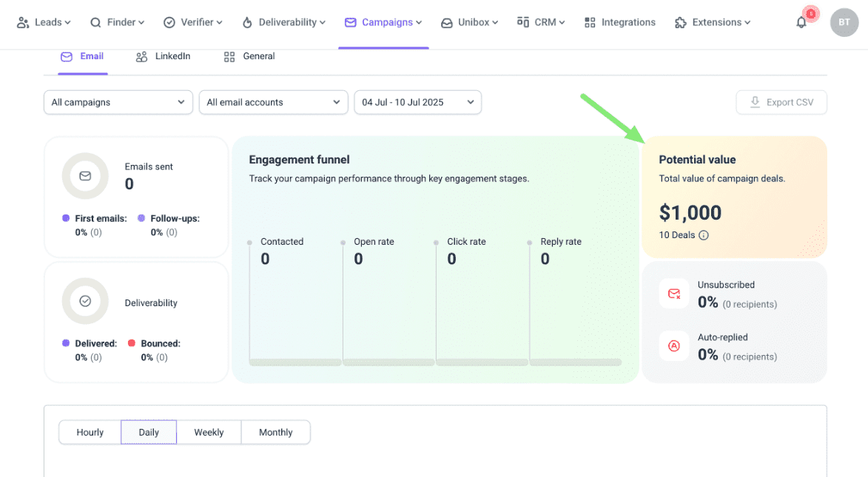This screenshot has height=477, width=868.
Task: Click the Deliverability checkmark circle icon
Action: (85, 301)
